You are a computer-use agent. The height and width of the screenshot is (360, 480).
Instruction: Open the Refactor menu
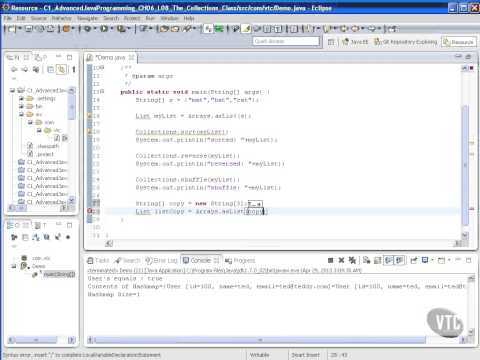[x=61, y=18]
